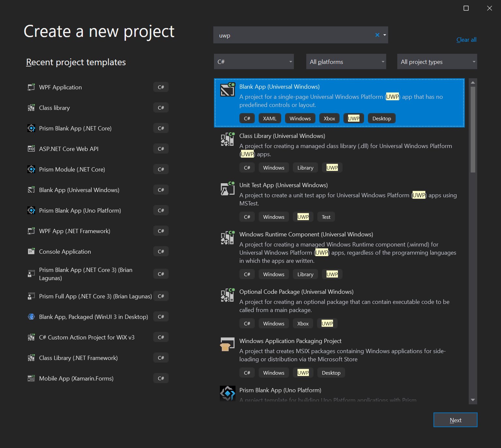Click Library tag on Windows Runtime Component
The width and height of the screenshot is (501, 448).
click(x=305, y=274)
